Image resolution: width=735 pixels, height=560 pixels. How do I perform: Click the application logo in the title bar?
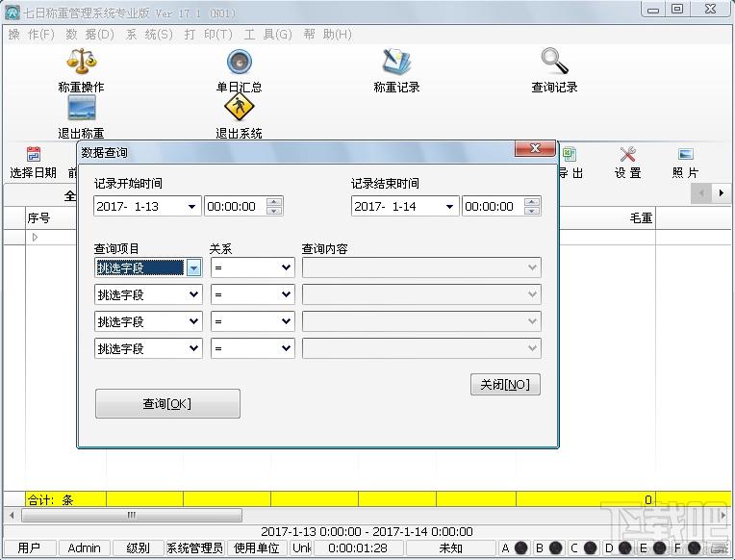[13, 12]
